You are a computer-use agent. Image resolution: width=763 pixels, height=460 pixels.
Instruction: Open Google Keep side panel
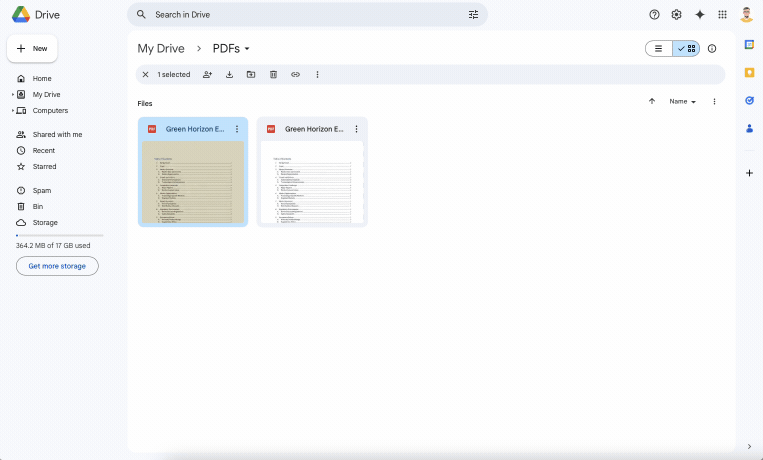tap(749, 73)
